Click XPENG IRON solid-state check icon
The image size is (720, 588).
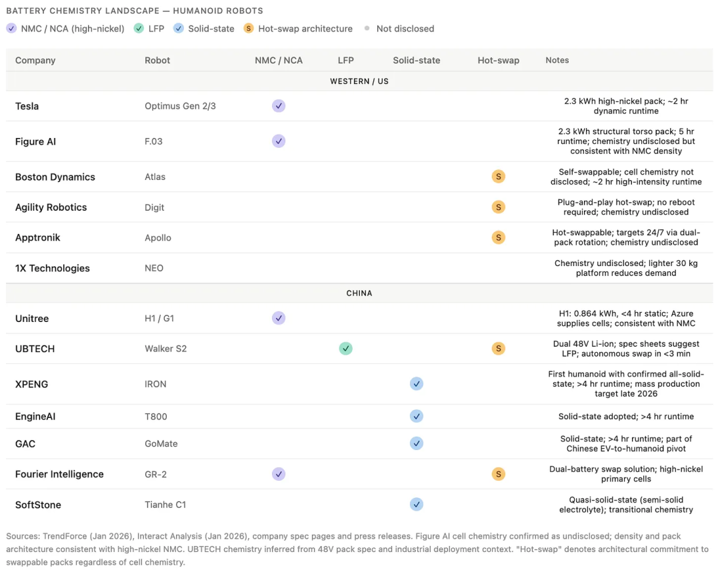pyautogui.click(x=417, y=384)
